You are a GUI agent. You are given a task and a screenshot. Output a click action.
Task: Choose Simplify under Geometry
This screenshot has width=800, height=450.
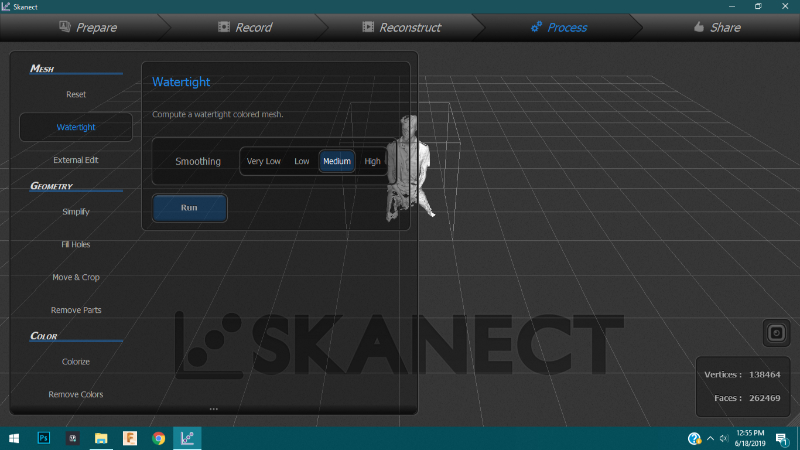click(76, 211)
